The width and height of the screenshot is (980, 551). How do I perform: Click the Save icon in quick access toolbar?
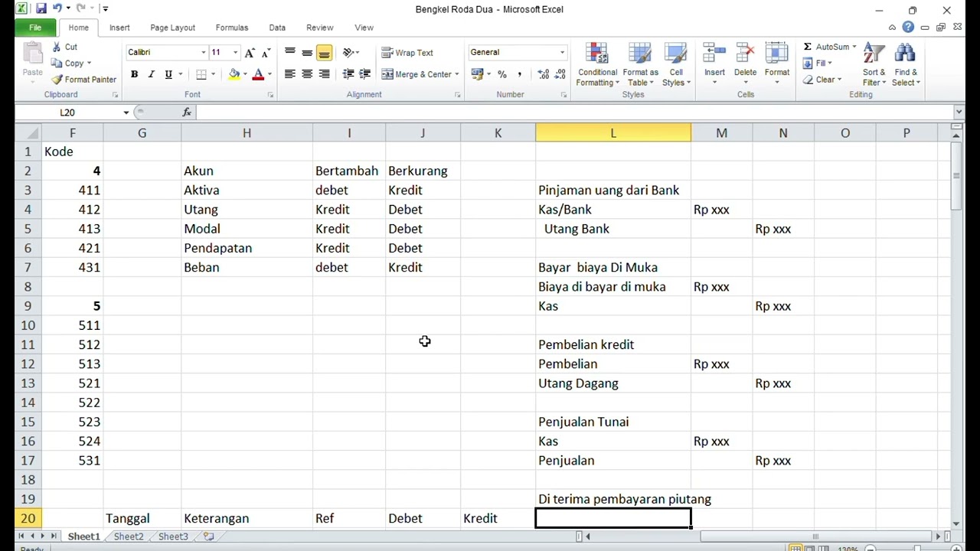[x=41, y=9]
